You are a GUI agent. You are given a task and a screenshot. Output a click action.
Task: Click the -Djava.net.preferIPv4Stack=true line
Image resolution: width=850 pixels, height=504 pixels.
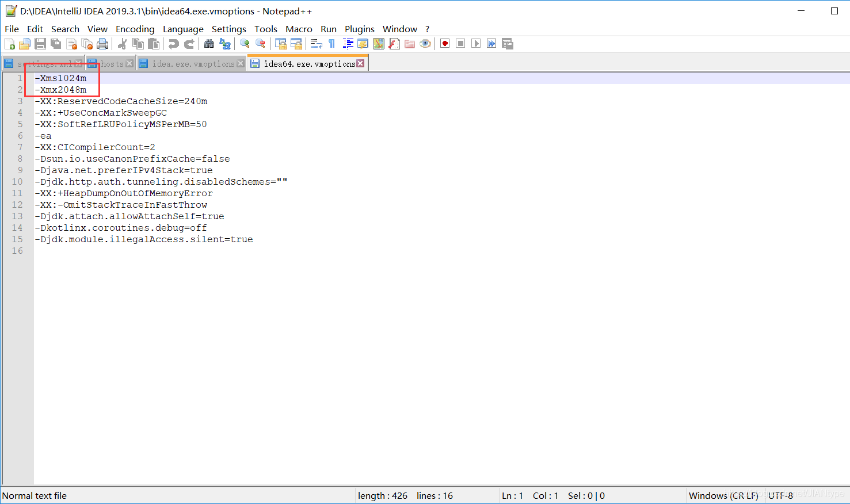pos(124,170)
